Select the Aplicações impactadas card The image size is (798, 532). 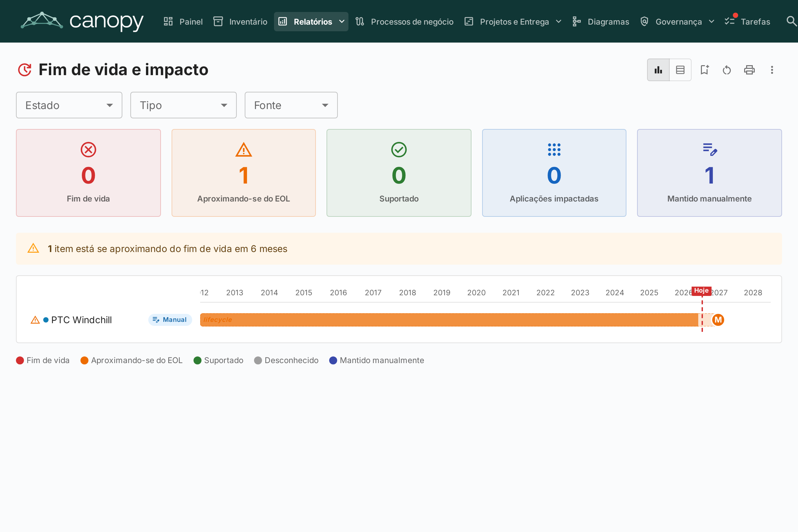554,173
